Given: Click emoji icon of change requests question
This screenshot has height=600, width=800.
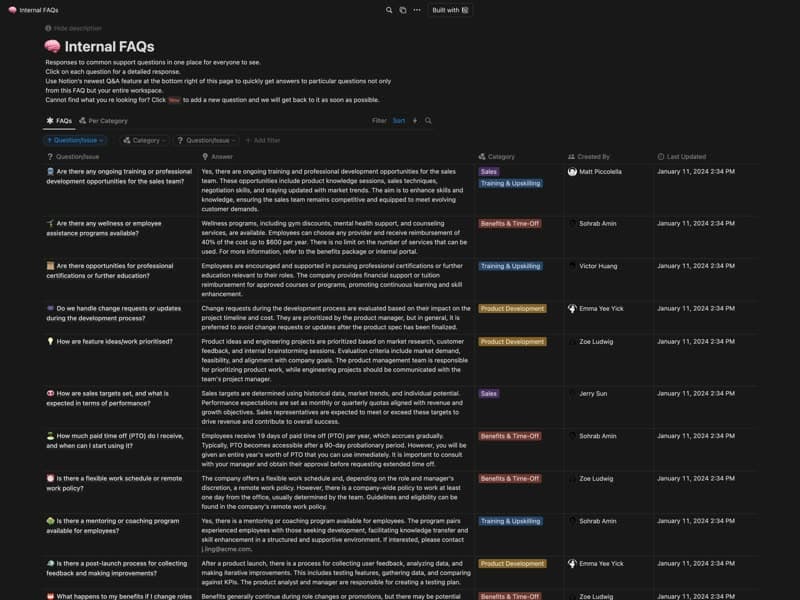Looking at the screenshot, I should coord(50,309).
